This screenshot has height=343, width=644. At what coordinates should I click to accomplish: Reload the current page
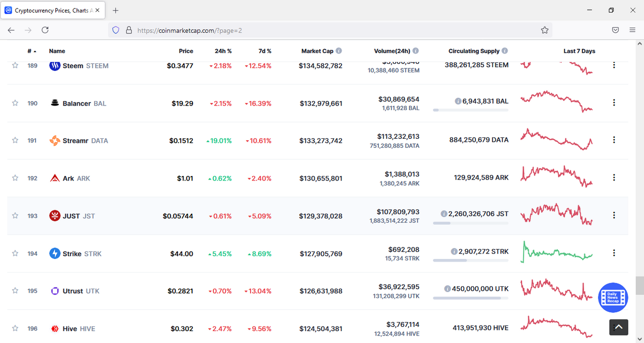45,30
